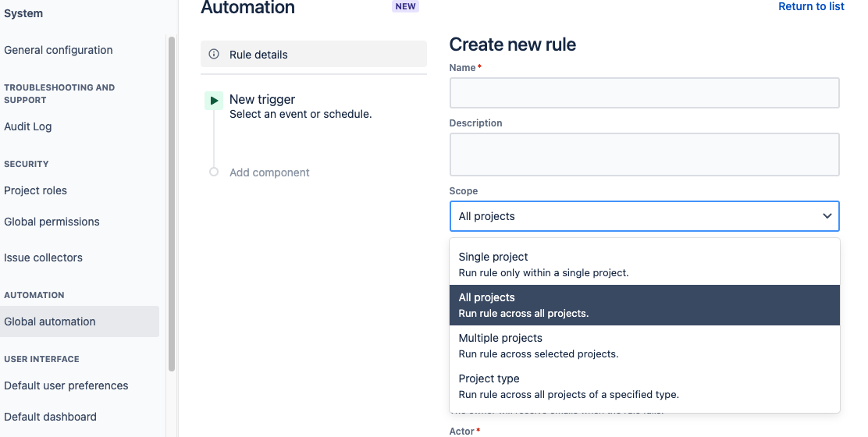The image size is (868, 437).
Task: Go to Project roles settings
Action: [36, 190]
